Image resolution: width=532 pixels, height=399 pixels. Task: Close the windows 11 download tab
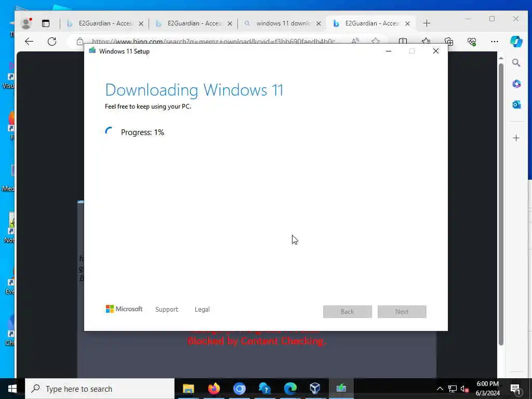[318, 23]
